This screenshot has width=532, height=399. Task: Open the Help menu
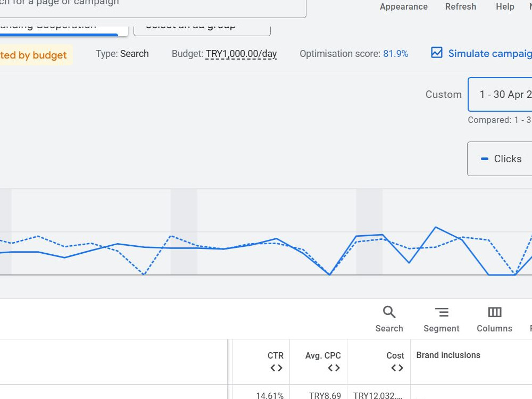[x=505, y=7]
